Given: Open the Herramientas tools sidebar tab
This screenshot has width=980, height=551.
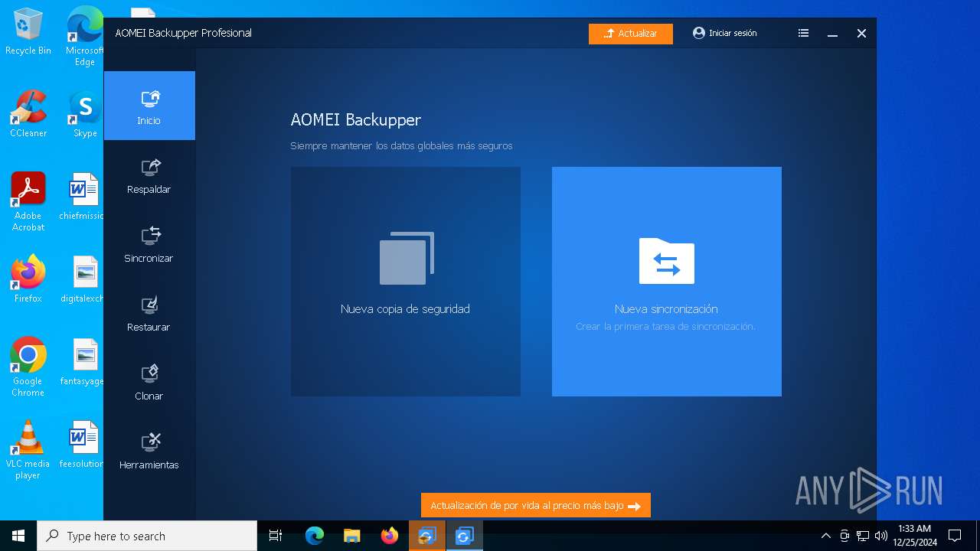Looking at the screenshot, I should [149, 451].
